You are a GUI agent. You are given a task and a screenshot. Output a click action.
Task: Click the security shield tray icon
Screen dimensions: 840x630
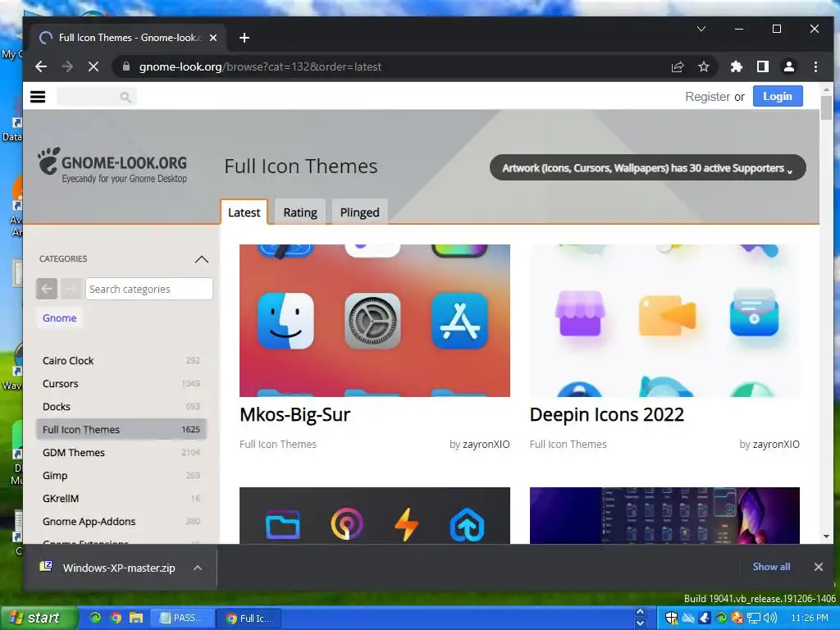[x=671, y=618]
